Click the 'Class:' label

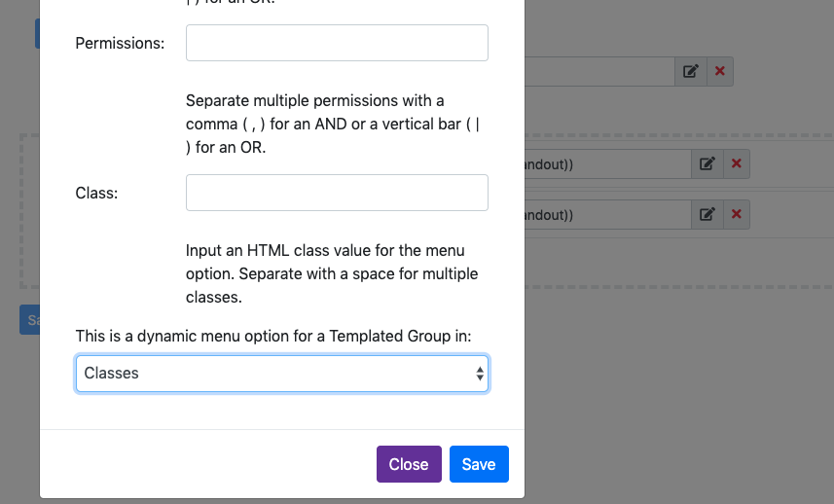click(96, 193)
